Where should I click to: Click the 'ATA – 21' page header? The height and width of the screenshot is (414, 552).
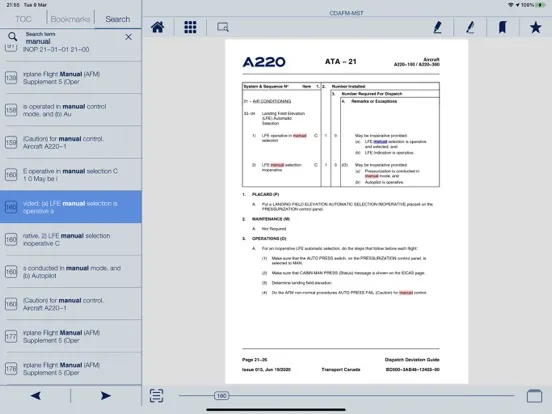[x=340, y=62]
